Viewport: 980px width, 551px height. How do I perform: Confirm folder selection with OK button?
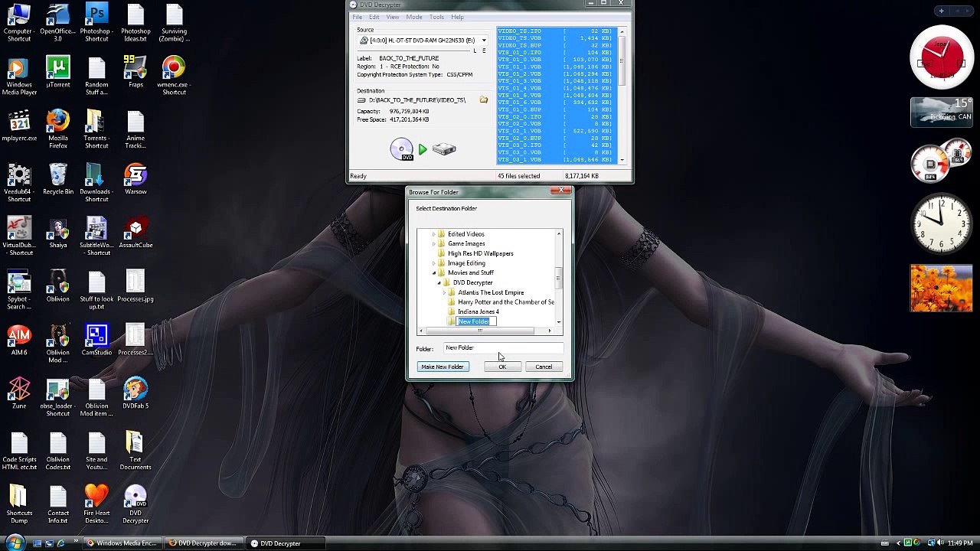point(502,367)
